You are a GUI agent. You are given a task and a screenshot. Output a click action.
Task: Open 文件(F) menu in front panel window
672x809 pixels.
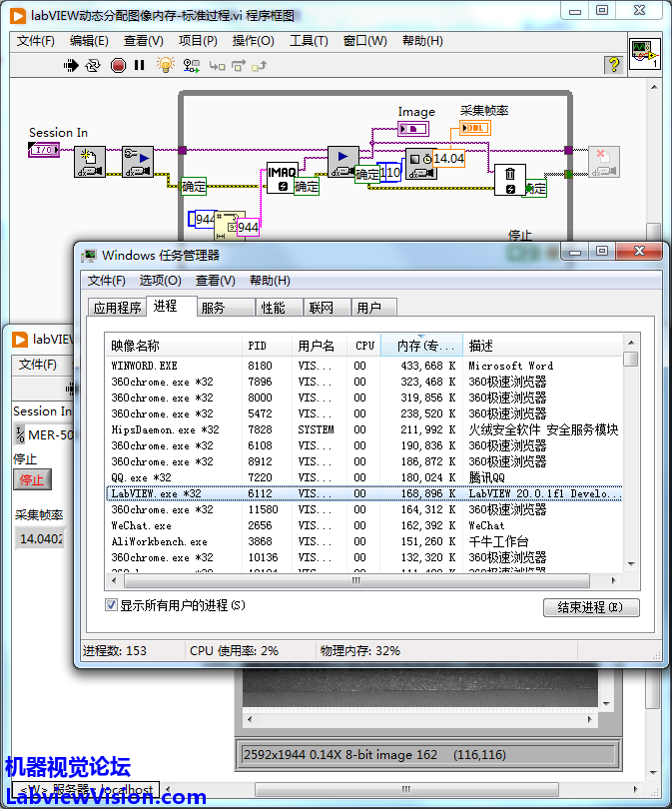pos(38,365)
